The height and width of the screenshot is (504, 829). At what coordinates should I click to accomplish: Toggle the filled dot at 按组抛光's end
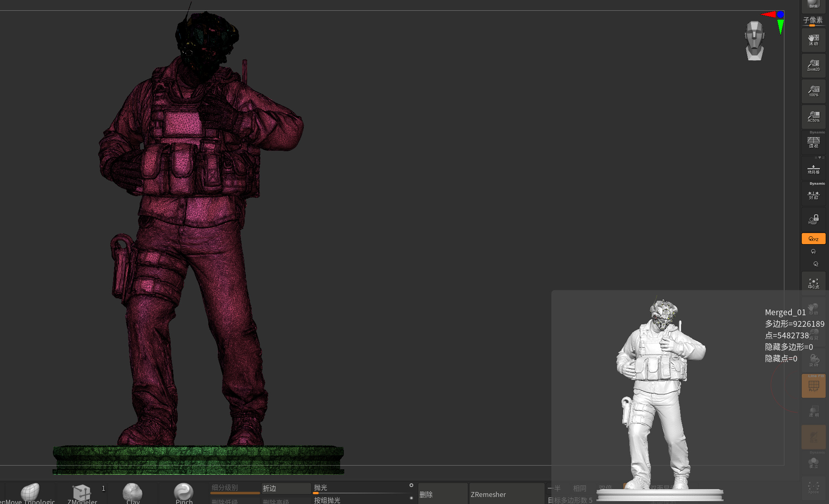411,498
